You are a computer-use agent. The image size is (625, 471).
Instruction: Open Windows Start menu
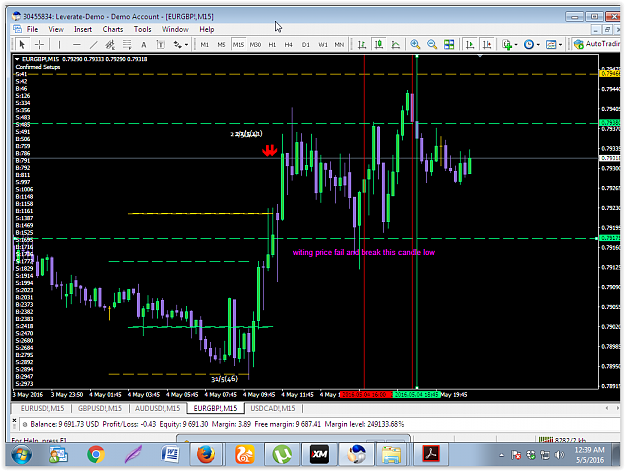point(21,455)
